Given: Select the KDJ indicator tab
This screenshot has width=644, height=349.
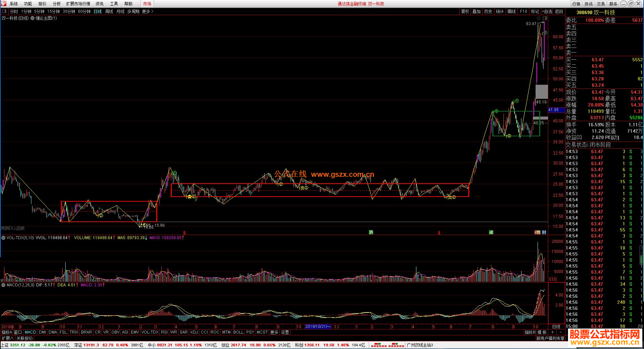Looking at the screenshot, I should pyautogui.click(x=194, y=332).
